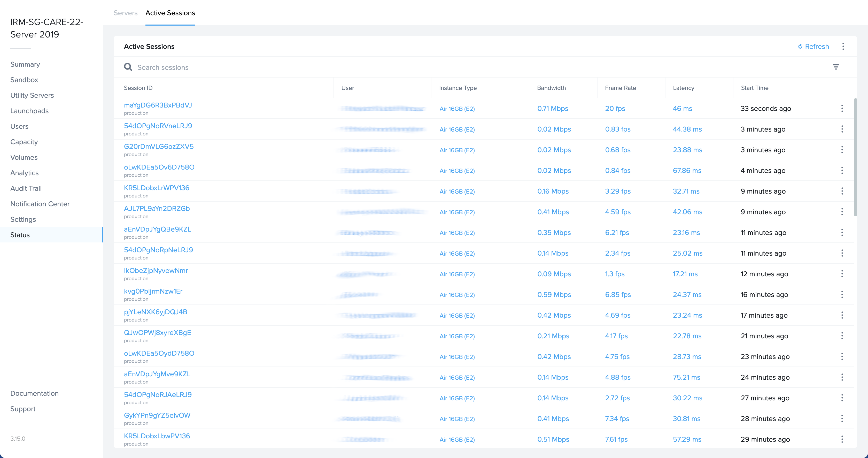Go to Audit Trail page
The width and height of the screenshot is (868, 458).
[26, 188]
